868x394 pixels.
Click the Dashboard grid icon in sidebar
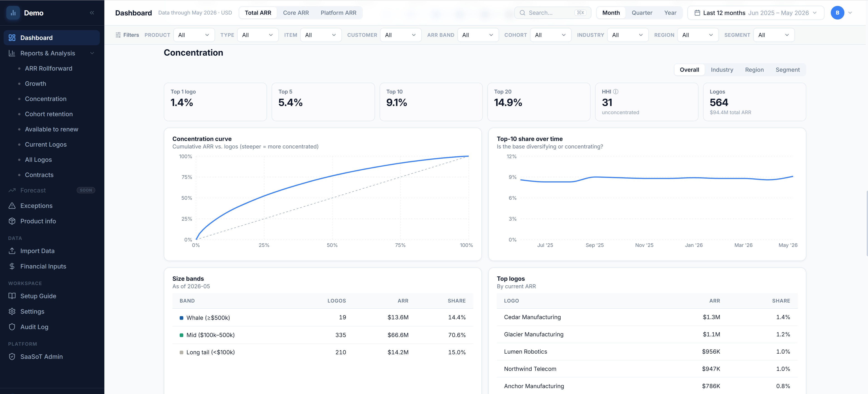pos(12,38)
